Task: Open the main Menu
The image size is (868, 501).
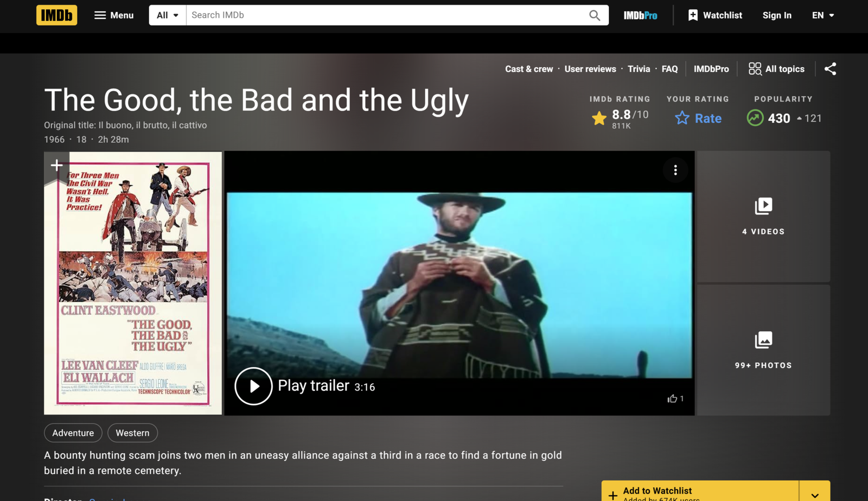Action: [x=114, y=15]
